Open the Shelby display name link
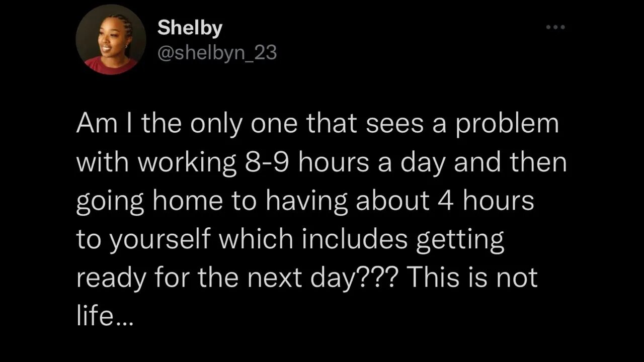This screenshot has width=644, height=362. (x=189, y=29)
